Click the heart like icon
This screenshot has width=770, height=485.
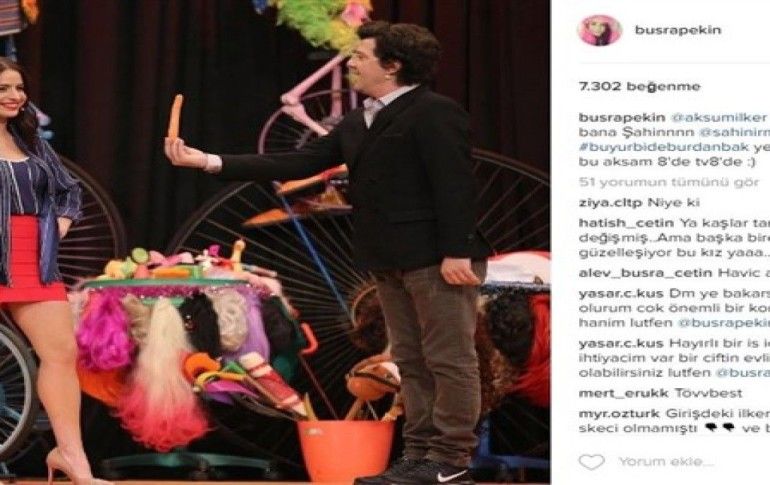[x=591, y=462]
